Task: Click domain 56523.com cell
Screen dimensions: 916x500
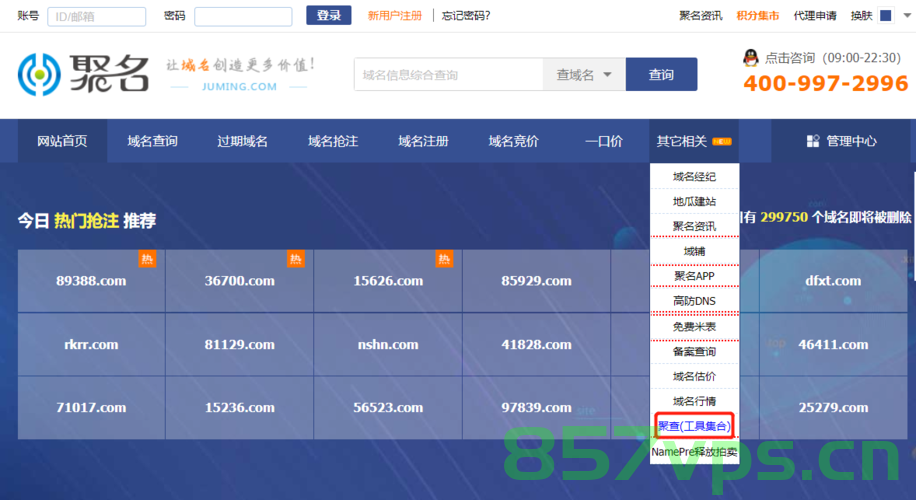Action: (x=388, y=407)
